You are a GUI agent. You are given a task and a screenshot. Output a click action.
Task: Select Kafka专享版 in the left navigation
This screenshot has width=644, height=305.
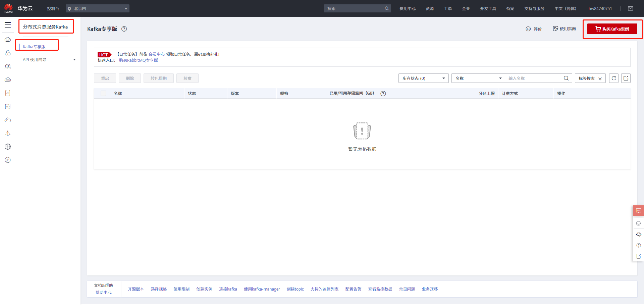pyautogui.click(x=34, y=47)
